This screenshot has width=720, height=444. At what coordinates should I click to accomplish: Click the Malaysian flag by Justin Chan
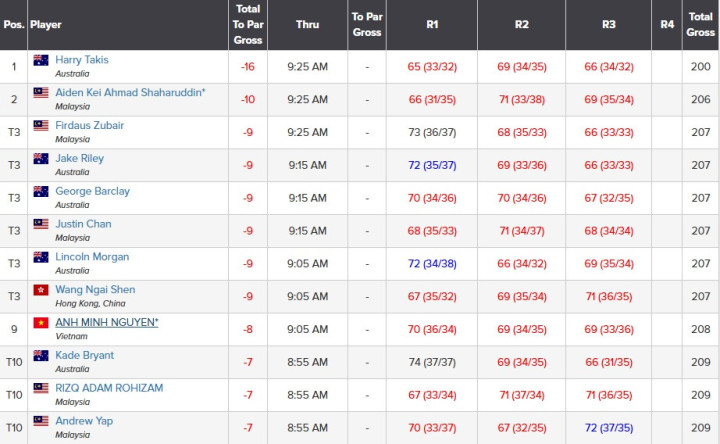(x=41, y=224)
